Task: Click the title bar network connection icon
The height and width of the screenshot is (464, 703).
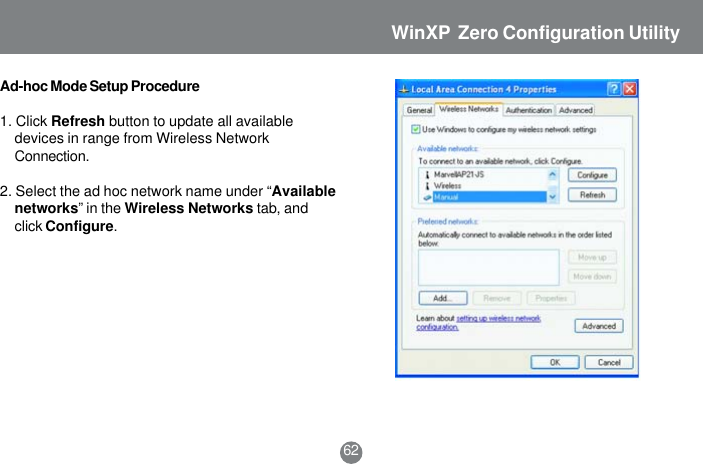Action: pos(404,90)
